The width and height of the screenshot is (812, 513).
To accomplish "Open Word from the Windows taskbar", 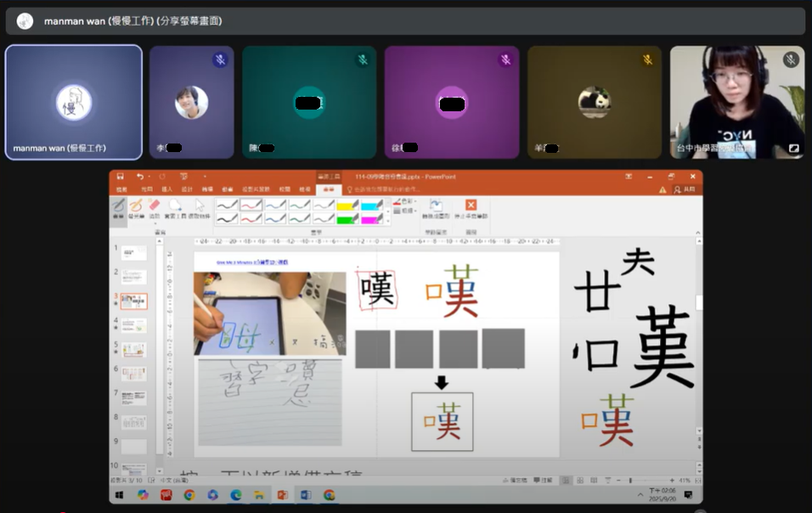I will (x=305, y=495).
